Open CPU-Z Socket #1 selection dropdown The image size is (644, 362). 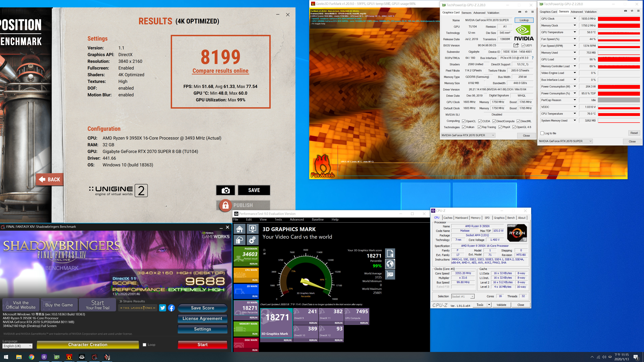463,296
